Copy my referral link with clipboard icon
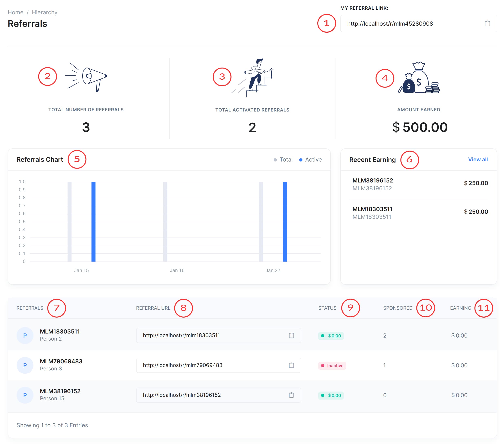The width and height of the screenshot is (504, 444). 487,24
